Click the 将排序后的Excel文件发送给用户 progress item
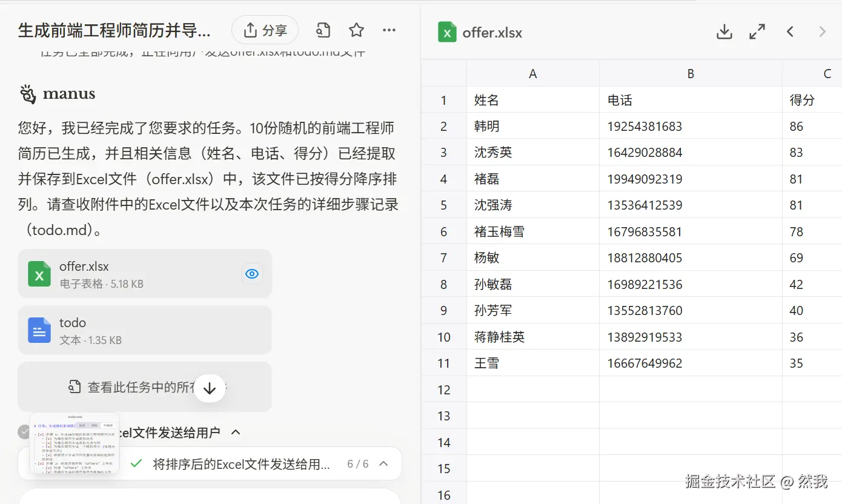The width and height of the screenshot is (842, 504). click(x=241, y=464)
